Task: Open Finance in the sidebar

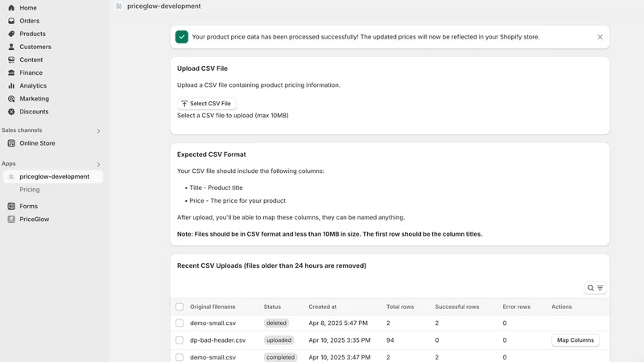Action: [x=31, y=72]
